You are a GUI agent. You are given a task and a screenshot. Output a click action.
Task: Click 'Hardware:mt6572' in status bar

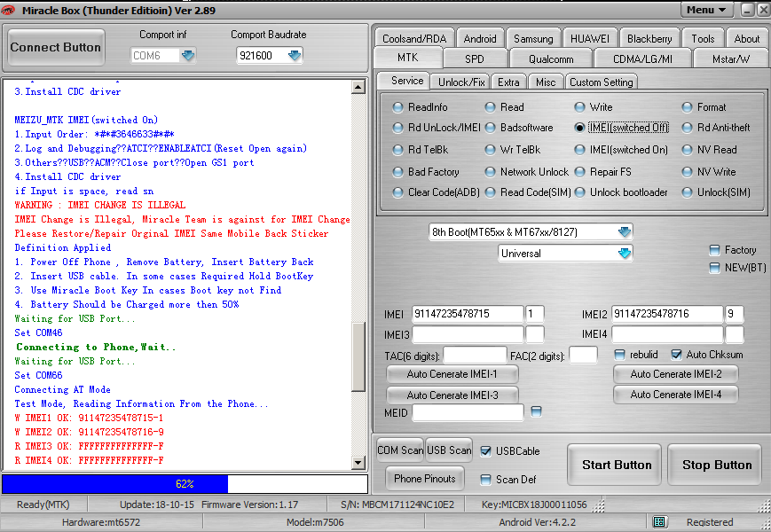pos(101,522)
